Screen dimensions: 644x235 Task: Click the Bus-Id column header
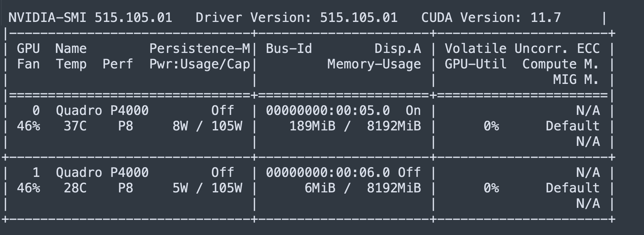289,49
